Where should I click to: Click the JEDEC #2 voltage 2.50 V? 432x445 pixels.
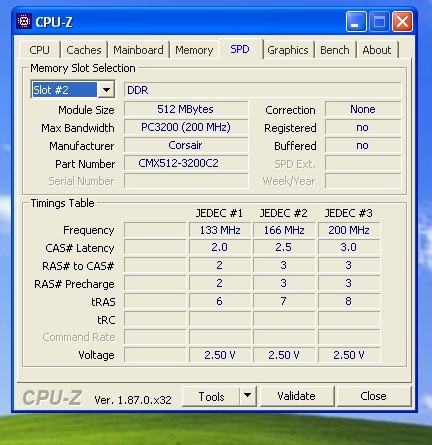284,355
